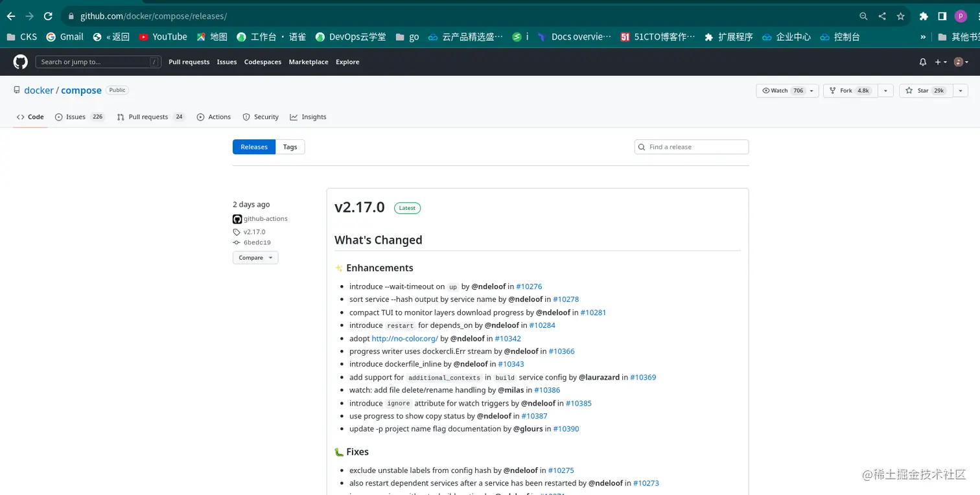Viewport: 980px width, 495px height.
Task: Open Marketplace in the top navigation
Action: [x=309, y=62]
